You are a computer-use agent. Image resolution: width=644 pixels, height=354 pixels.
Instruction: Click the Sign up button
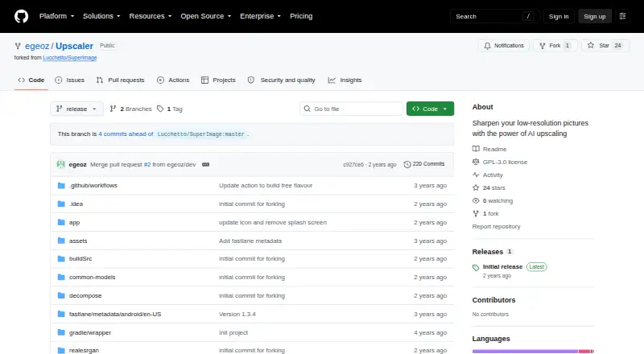[x=595, y=16]
